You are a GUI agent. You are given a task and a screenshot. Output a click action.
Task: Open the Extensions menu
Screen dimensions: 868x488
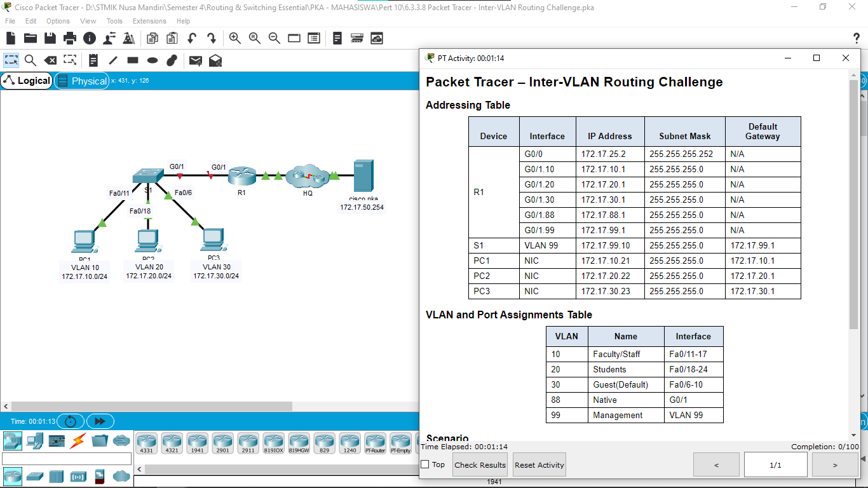coord(149,21)
